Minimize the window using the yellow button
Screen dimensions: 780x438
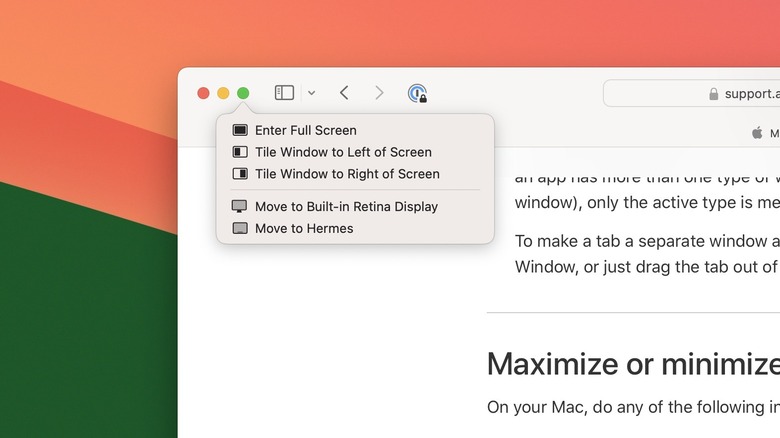coord(223,93)
